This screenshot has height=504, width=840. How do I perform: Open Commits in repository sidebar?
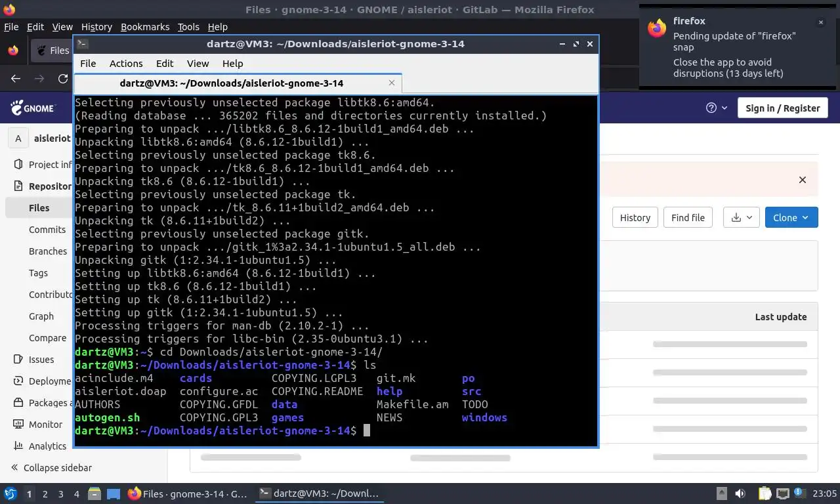click(47, 230)
